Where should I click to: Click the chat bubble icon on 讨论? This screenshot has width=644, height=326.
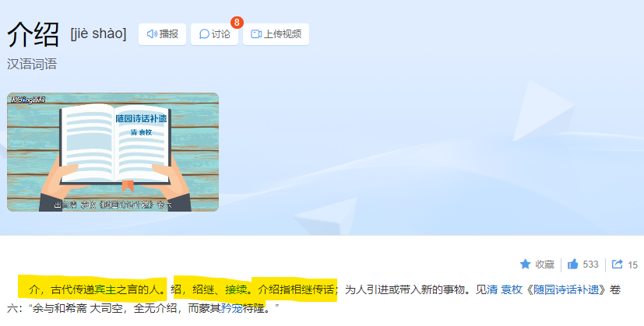pyautogui.click(x=204, y=34)
